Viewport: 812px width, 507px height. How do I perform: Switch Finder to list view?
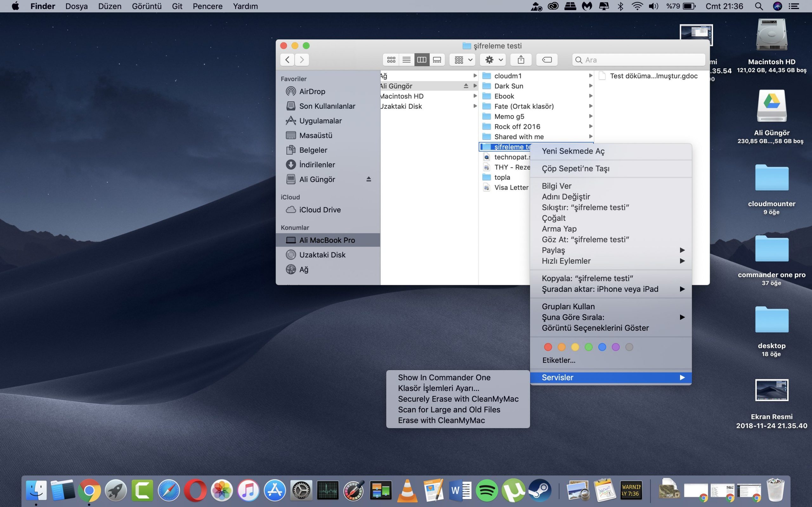coord(406,60)
